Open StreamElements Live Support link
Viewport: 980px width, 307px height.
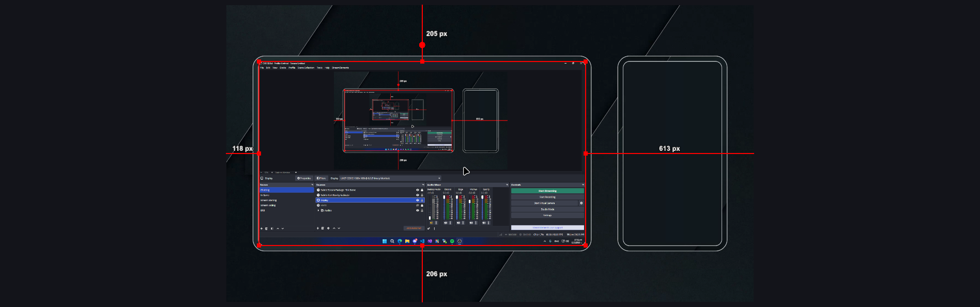547,227
